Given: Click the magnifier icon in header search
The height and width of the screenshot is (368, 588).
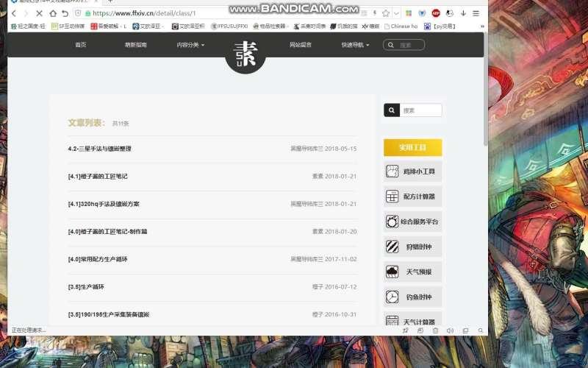Looking at the screenshot, I should click(391, 45).
